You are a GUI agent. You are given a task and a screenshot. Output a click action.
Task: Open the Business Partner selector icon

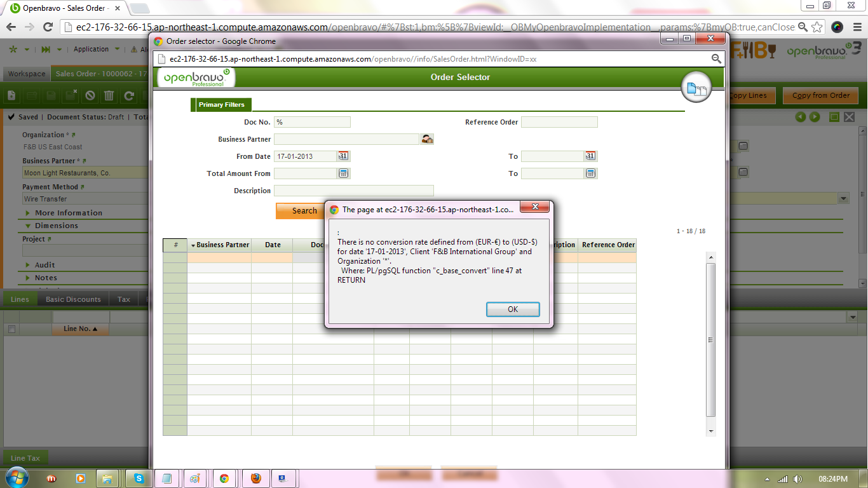point(427,139)
